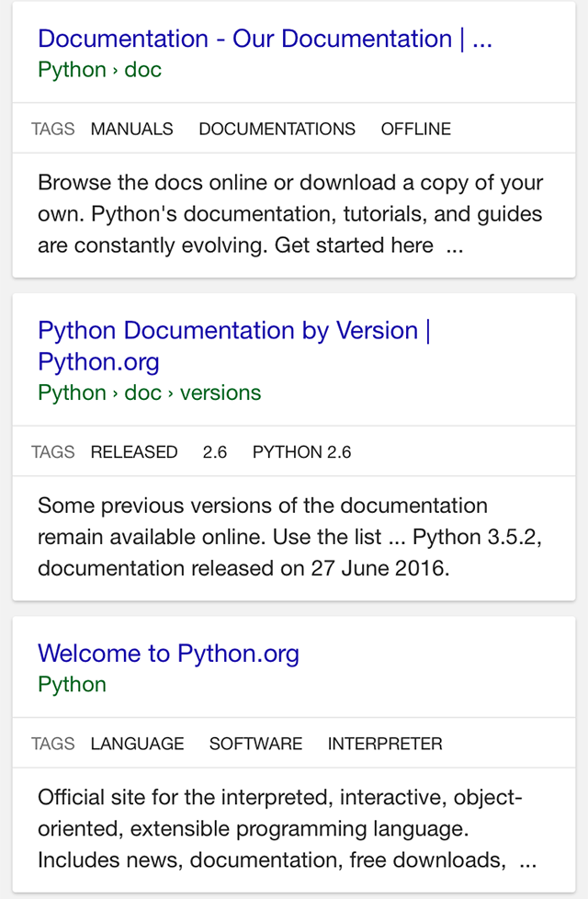The width and height of the screenshot is (588, 899).
Task: Open the 'Documentation - Our Documentation' result title
Action: coord(265,40)
